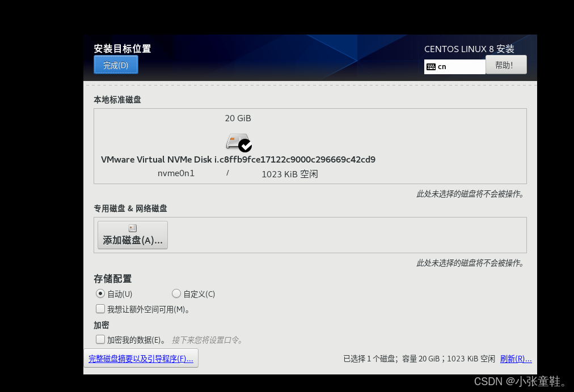This screenshot has width=574, height=392.
Task: Click the 1023 KiB 空闲 free space text
Action: coord(289,174)
